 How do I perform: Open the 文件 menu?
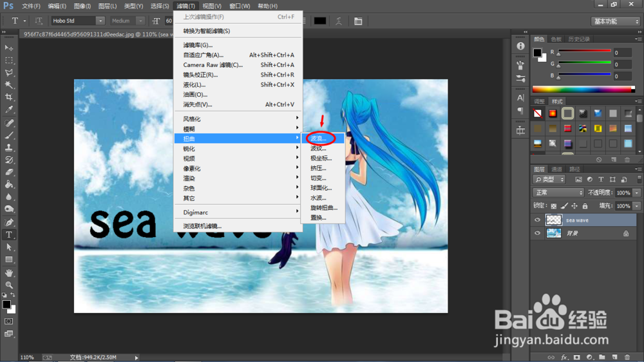[31, 6]
